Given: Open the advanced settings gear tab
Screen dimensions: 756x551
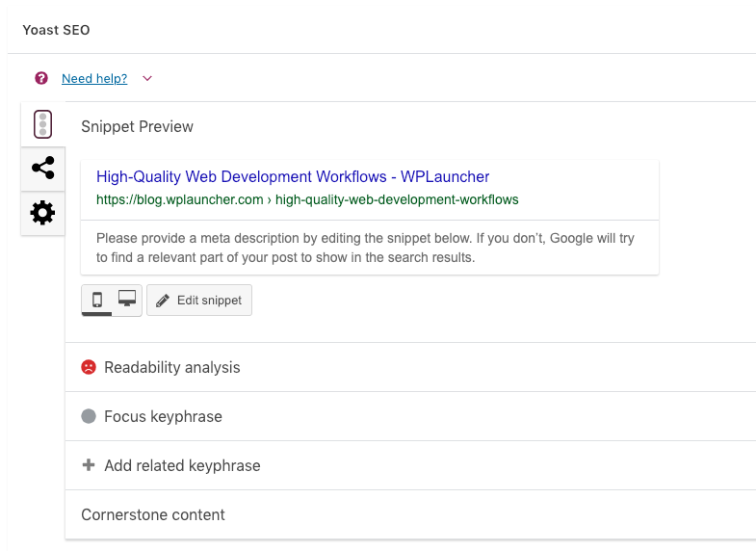Looking at the screenshot, I should click(42, 213).
